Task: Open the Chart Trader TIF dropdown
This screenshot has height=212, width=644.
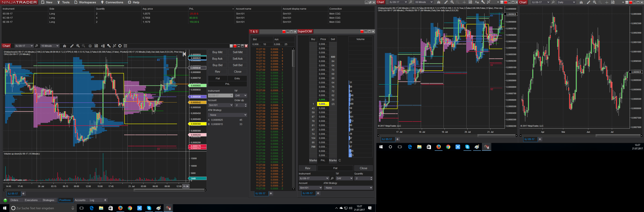Action: [x=241, y=96]
